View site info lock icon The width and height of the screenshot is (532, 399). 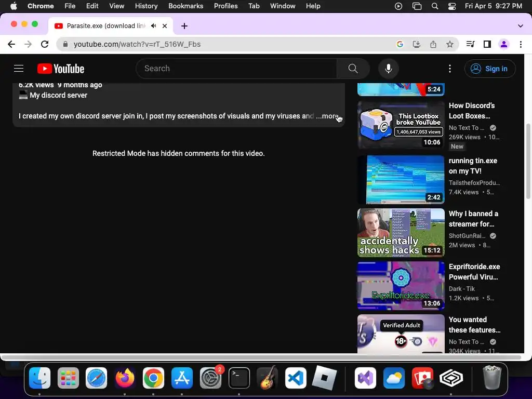65,44
